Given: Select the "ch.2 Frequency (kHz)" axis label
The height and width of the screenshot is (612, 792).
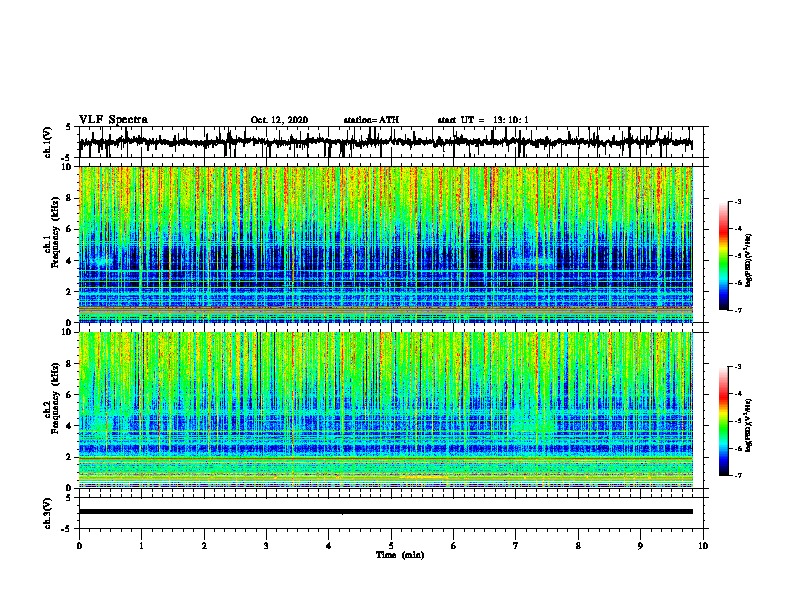Looking at the screenshot, I should click(x=51, y=398).
